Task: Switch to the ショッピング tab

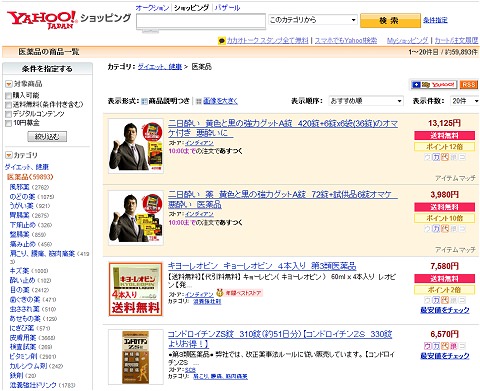Action: 192,8
